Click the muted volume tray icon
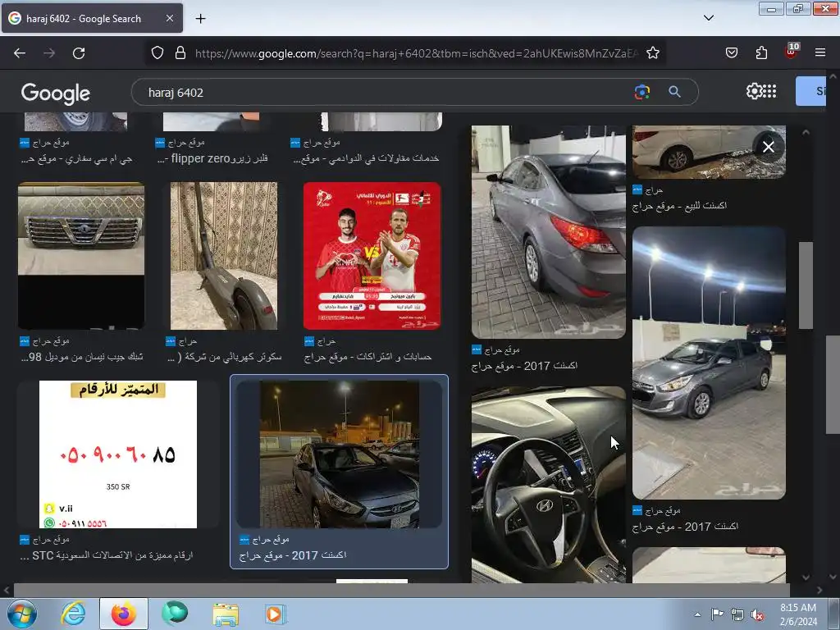This screenshot has width=840, height=630. 757,615
